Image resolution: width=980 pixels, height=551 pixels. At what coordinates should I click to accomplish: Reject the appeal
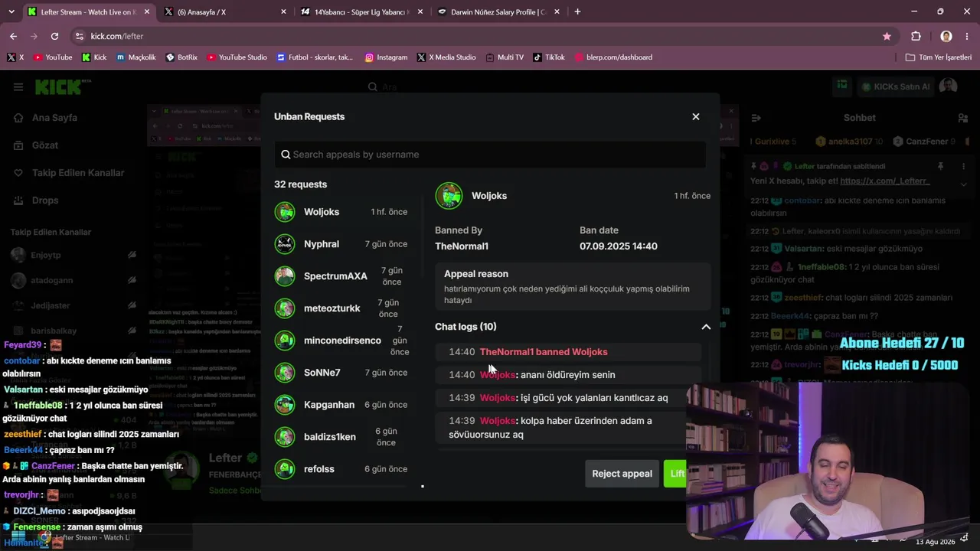(x=622, y=474)
